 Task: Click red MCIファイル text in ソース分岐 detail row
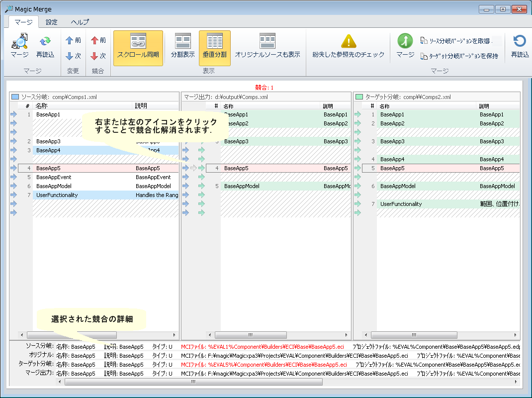(262, 347)
